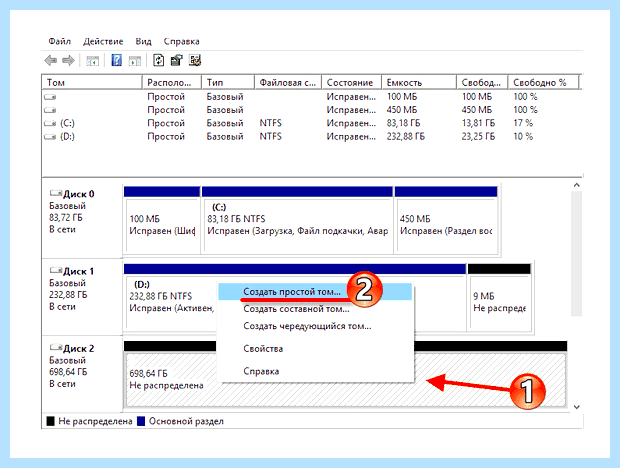Select the drive icon next to (D:)
The image size is (620, 468).
50,137
